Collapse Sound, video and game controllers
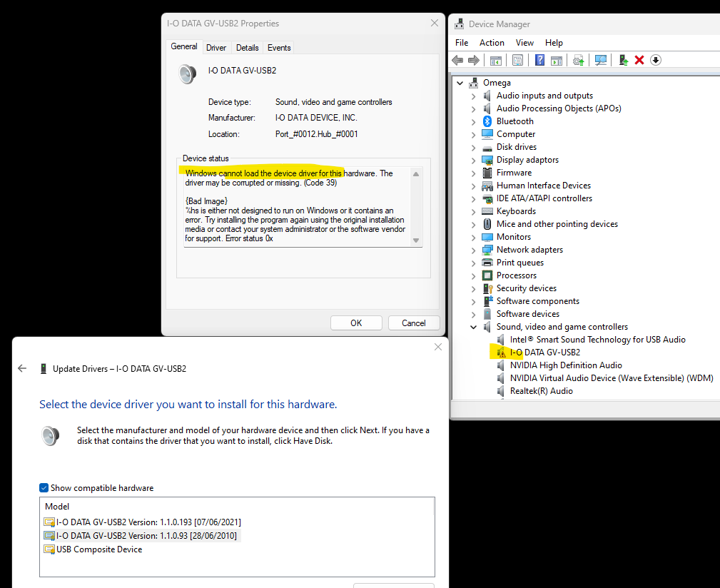Image resolution: width=720 pixels, height=588 pixels. coord(473,328)
